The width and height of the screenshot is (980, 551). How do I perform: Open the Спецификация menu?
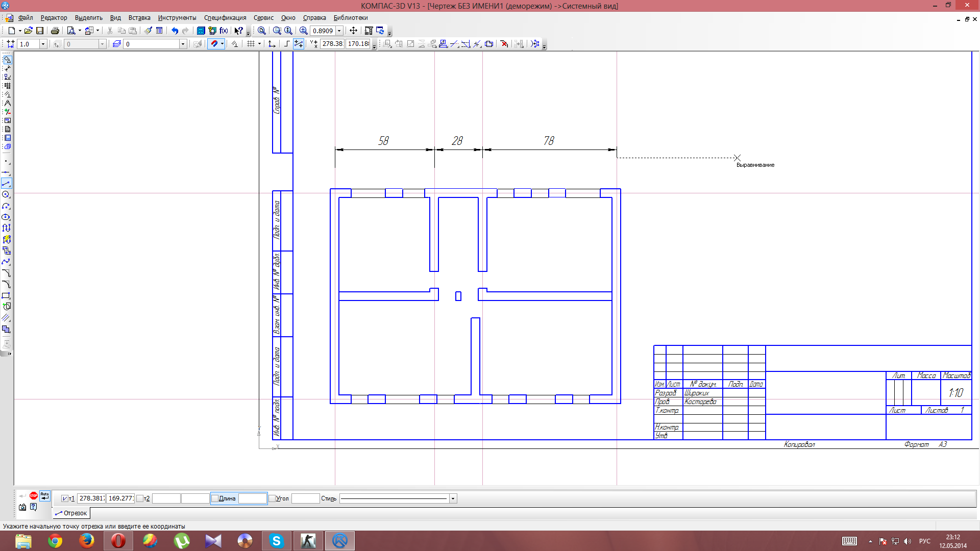(x=225, y=18)
